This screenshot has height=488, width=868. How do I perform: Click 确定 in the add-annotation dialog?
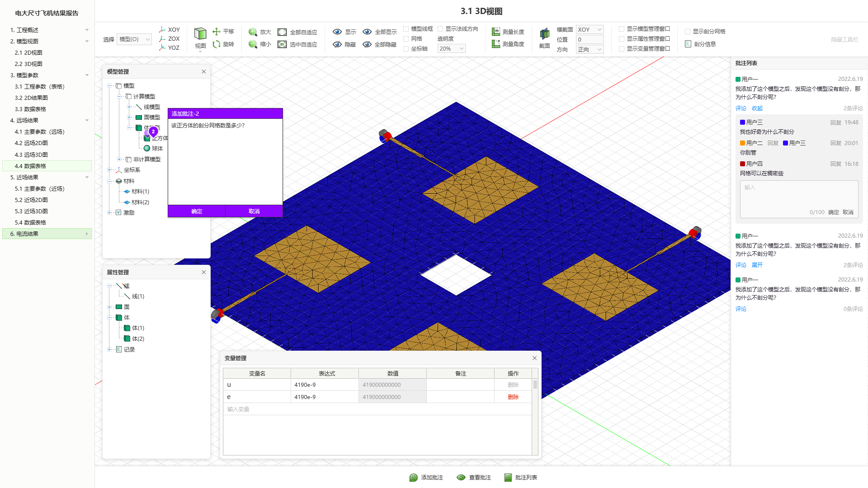click(x=196, y=211)
